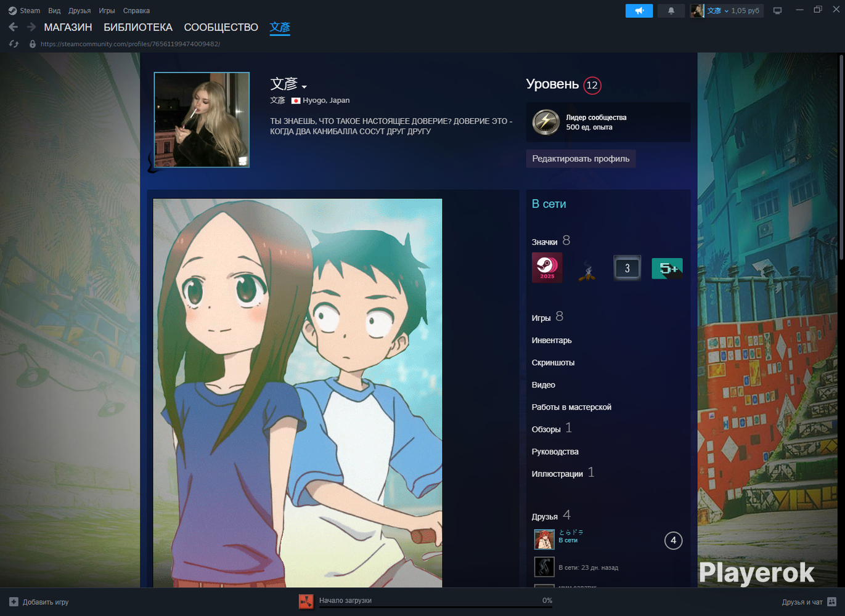Open the featured anime artwork showcase

[298, 393]
